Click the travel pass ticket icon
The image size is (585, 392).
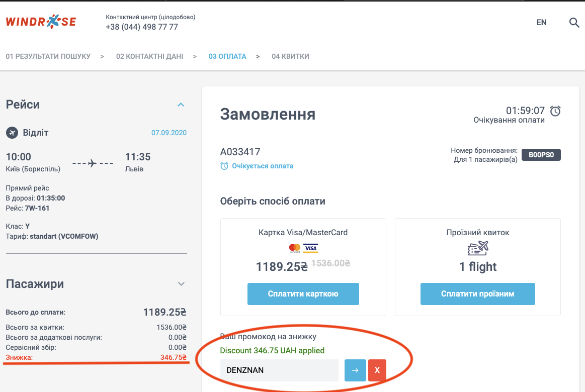[477, 248]
